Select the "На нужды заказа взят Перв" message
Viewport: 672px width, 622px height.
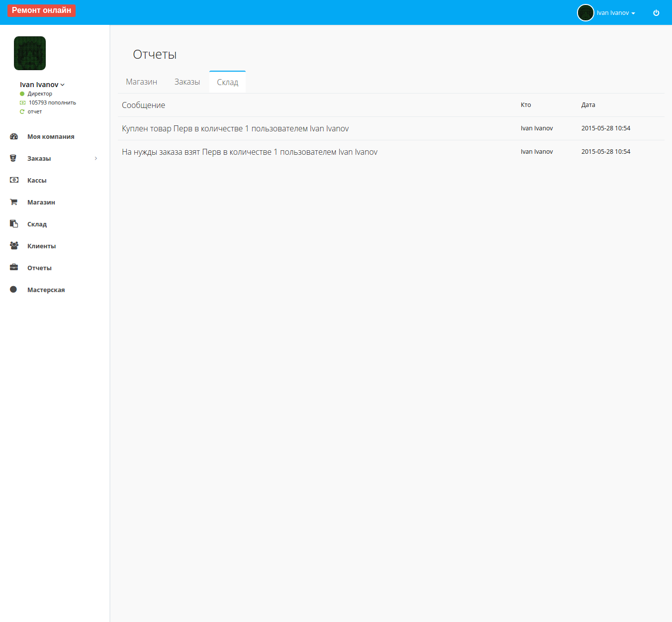point(250,152)
